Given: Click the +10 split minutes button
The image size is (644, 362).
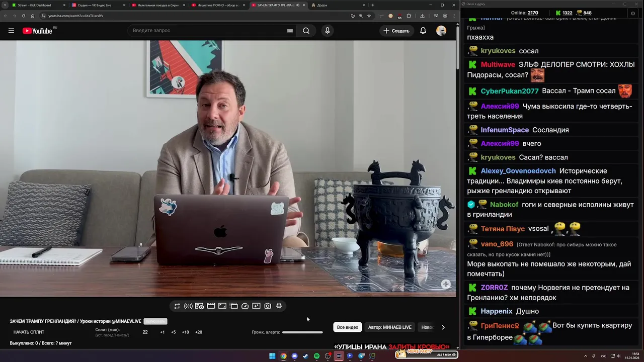Looking at the screenshot, I should (185, 332).
